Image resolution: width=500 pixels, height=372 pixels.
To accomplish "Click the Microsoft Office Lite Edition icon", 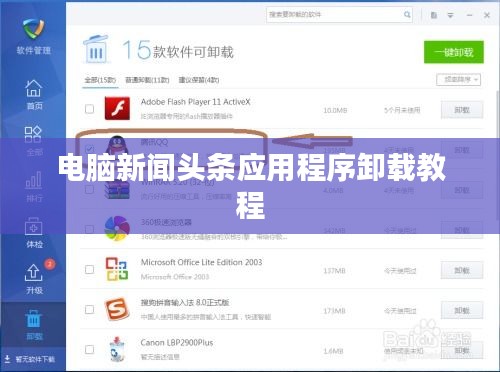I will coord(117,269).
